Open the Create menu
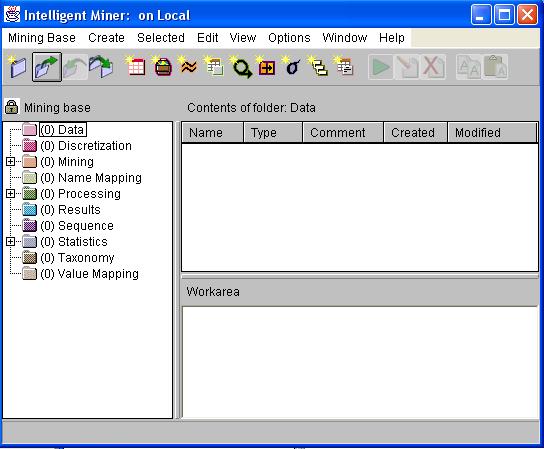The image size is (544, 449). pyautogui.click(x=106, y=37)
